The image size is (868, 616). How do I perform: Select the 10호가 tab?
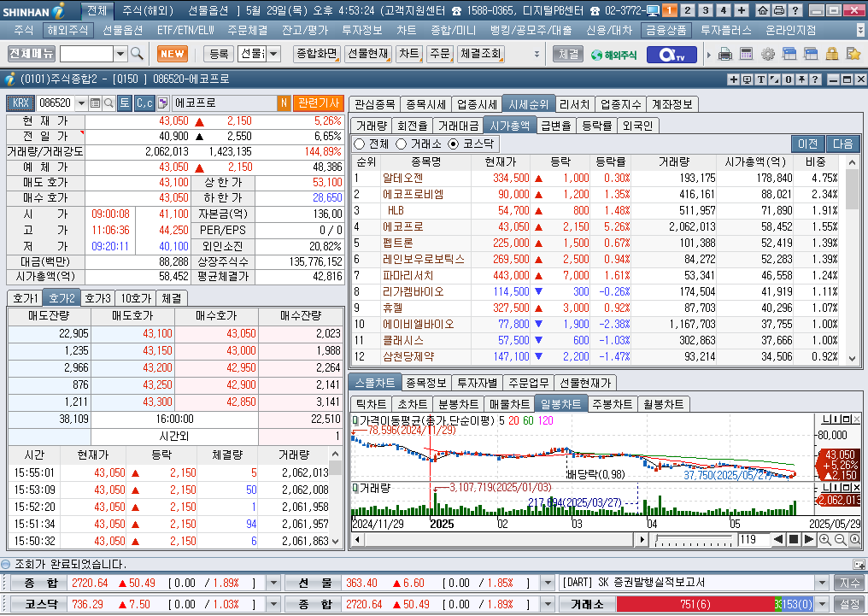click(136, 298)
